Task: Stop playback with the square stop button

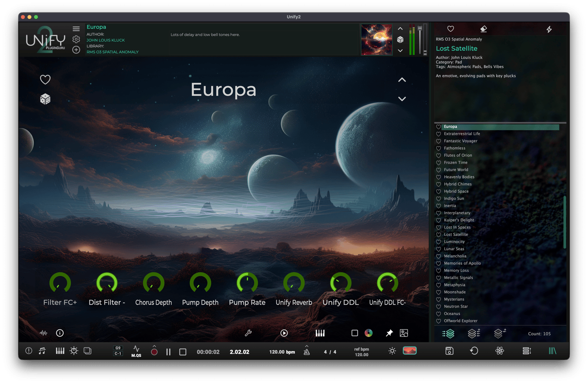Action: [x=183, y=352]
